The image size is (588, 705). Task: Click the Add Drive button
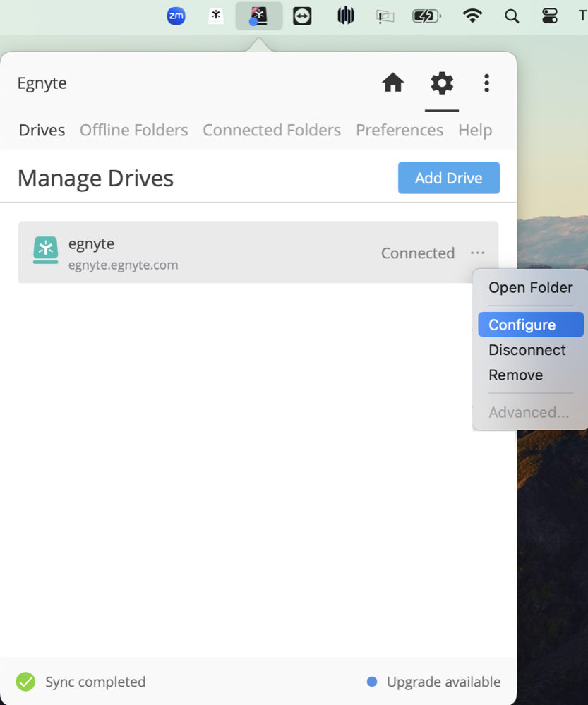pos(448,178)
